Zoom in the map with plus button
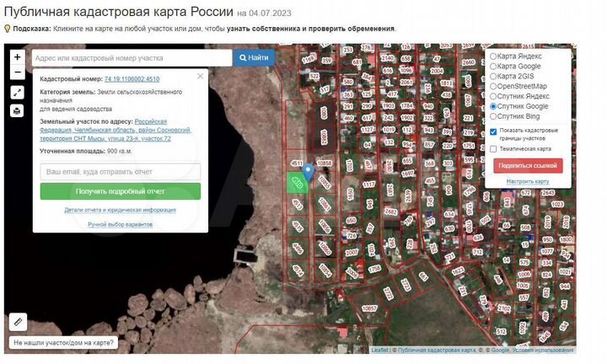This screenshot has height=364, width=607. click(x=18, y=57)
